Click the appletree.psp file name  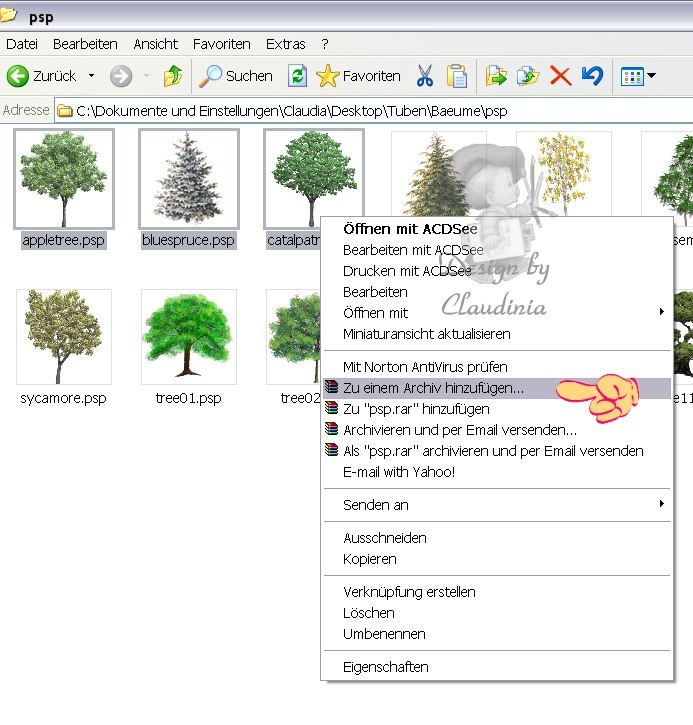[x=64, y=240]
